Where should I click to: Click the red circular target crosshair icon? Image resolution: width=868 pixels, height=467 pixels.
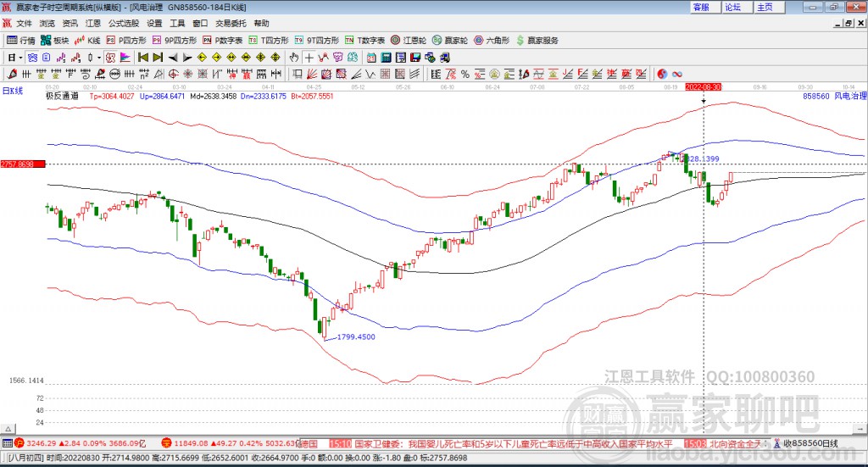(173, 74)
